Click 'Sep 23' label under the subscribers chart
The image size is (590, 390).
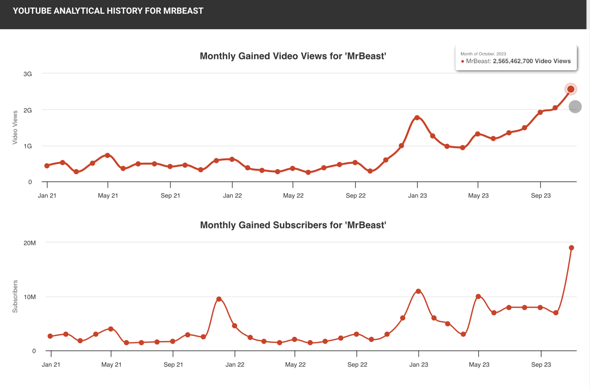(x=541, y=365)
